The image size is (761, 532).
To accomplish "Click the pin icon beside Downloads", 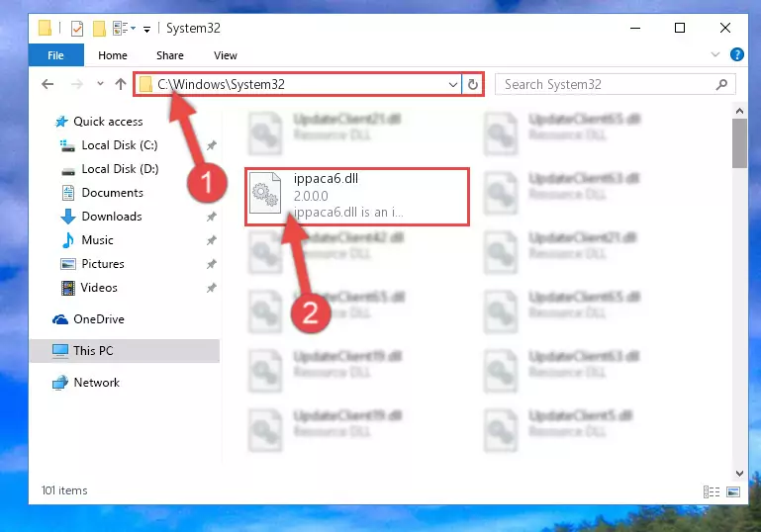I will (x=211, y=217).
